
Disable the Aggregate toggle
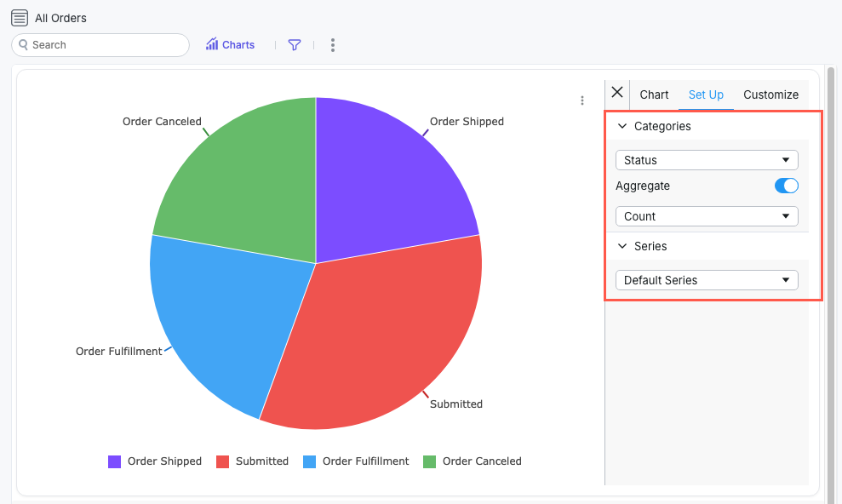tap(786, 186)
